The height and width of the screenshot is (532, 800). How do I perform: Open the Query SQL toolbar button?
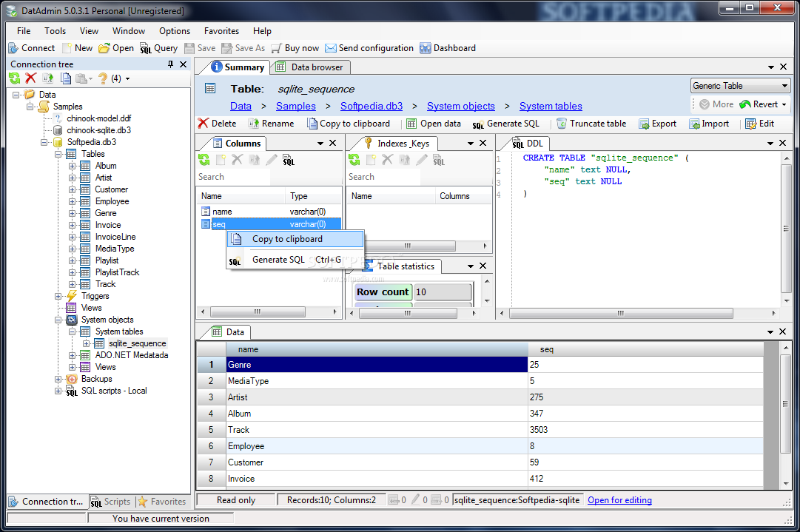click(158, 48)
